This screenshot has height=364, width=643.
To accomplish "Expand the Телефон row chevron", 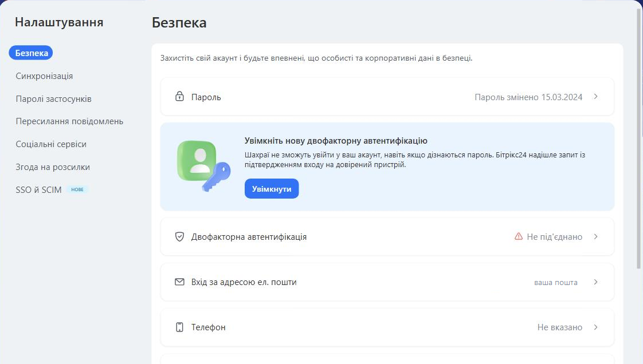I will [596, 327].
